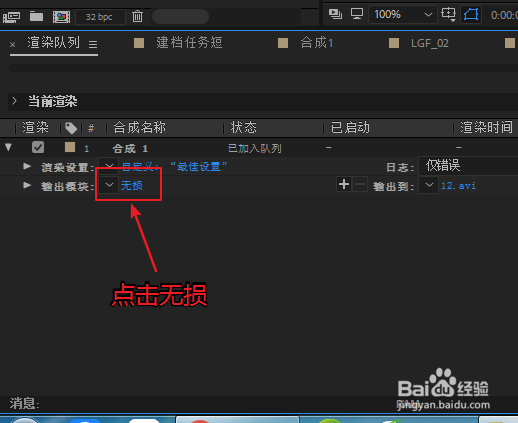Switch to the LGF_02 timeline tab
The image size is (518, 423).
(x=430, y=43)
